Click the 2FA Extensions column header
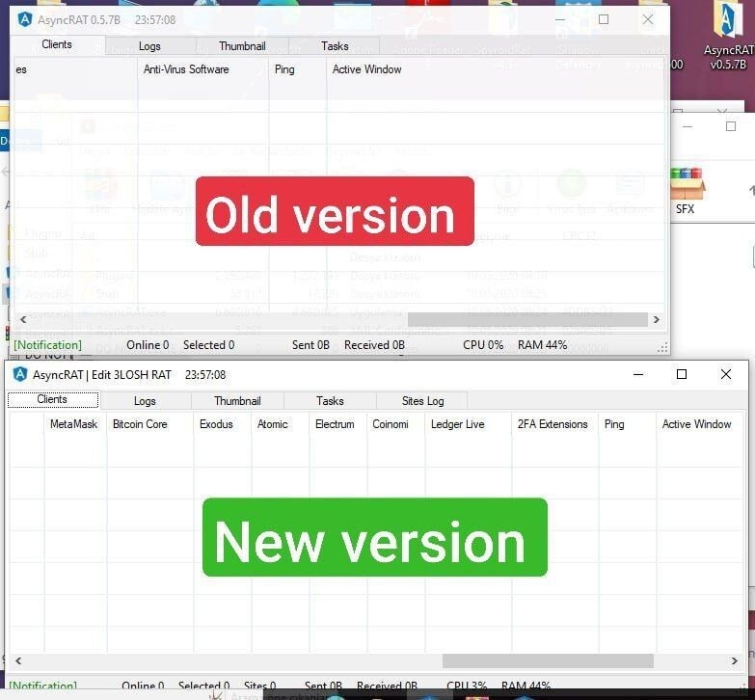 coord(554,424)
